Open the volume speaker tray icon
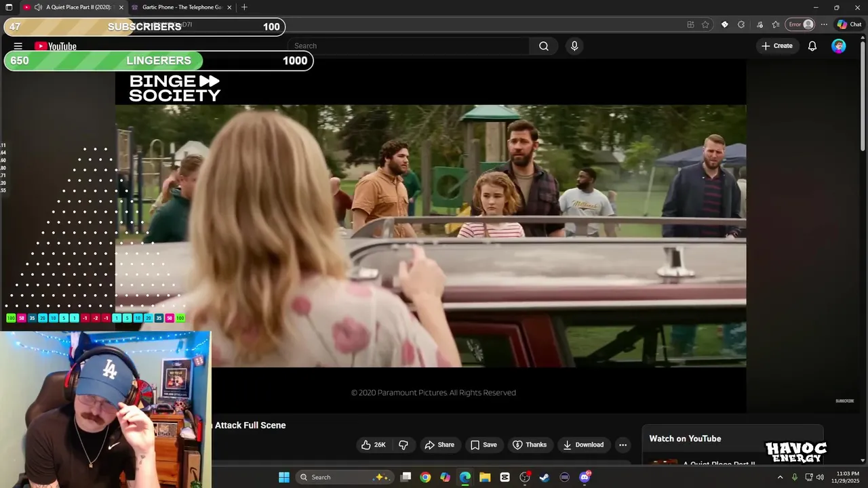The height and width of the screenshot is (488, 868). (820, 477)
